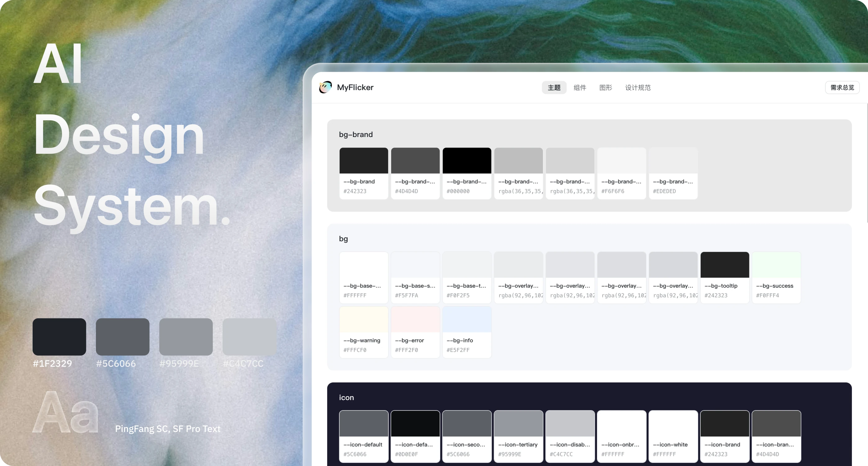Click the PingFang SC, SF Pro Text label
868x466 pixels.
(x=168, y=429)
